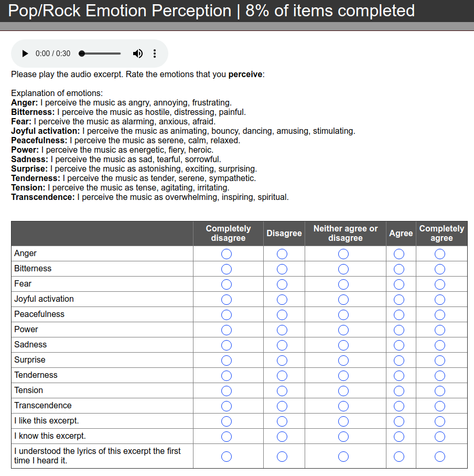This screenshot has height=476, width=474.
Task: Click the audio progress slider
Action: tap(101, 54)
